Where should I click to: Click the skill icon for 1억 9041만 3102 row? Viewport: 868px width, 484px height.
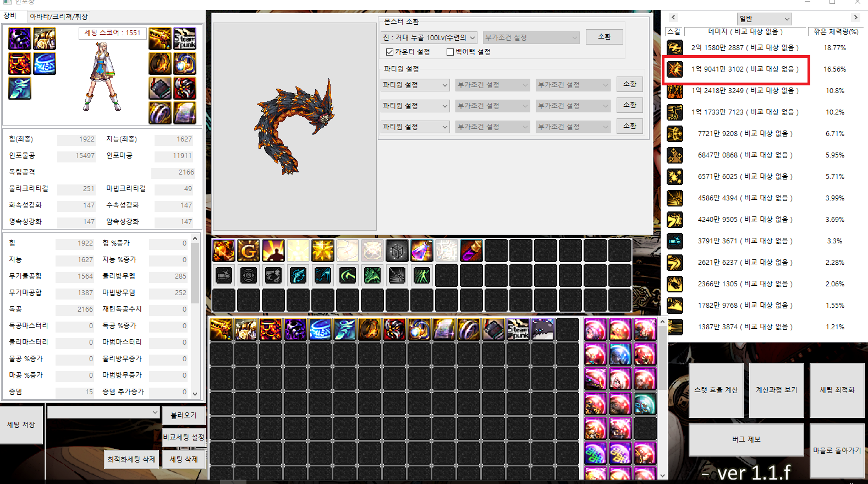[x=675, y=69]
